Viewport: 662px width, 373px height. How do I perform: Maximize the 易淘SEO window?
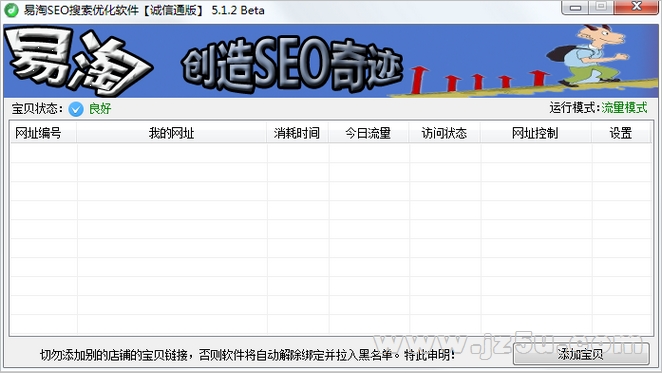coord(601,7)
